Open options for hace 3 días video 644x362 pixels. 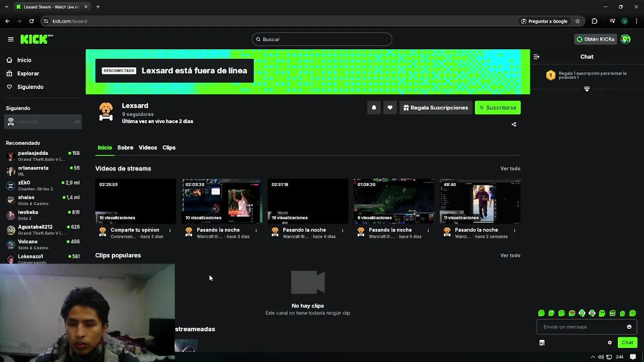point(256,230)
